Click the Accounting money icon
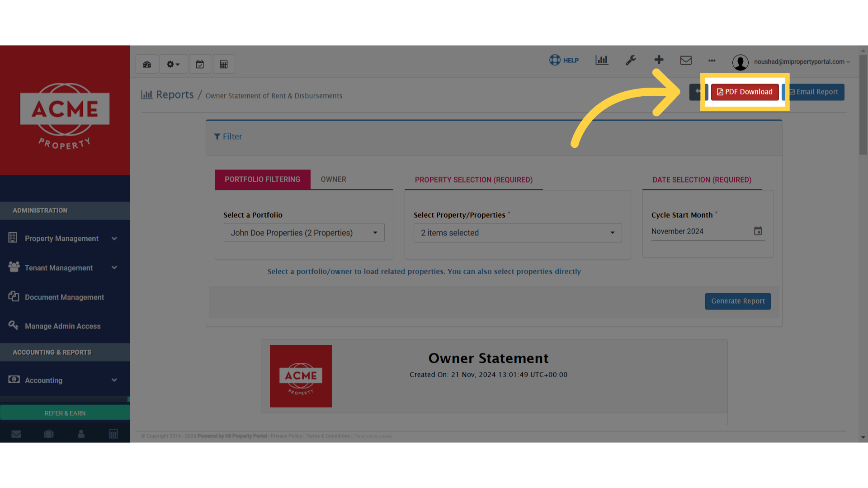868x488 pixels. [14, 379]
